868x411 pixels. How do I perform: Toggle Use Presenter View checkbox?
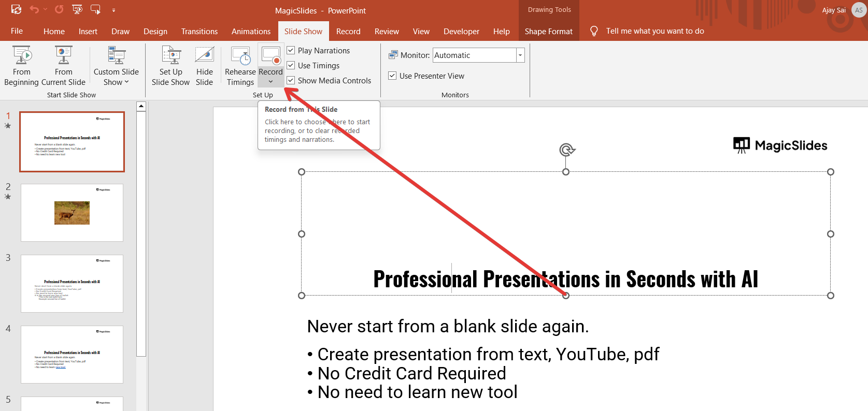[x=393, y=76]
